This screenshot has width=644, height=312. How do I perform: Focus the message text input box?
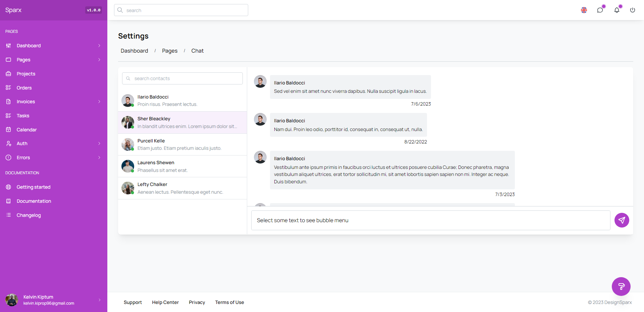(430, 220)
